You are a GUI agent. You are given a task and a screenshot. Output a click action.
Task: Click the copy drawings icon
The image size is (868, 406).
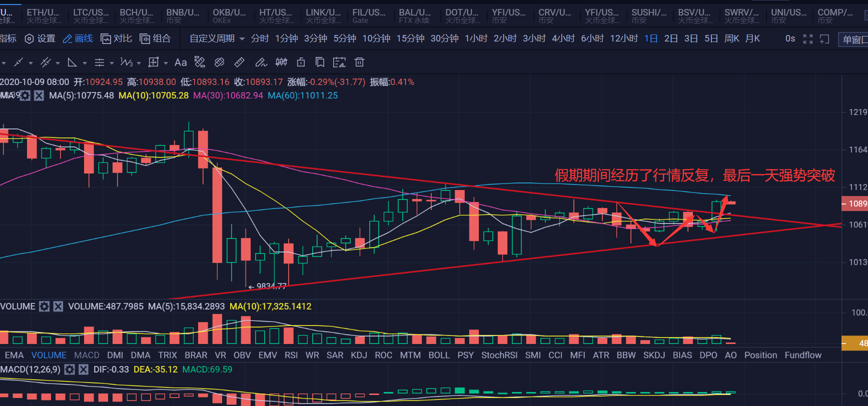pos(320,62)
